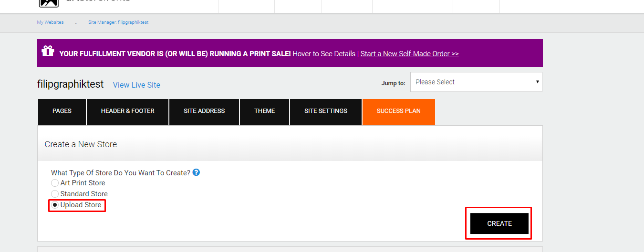Click the Hover to See Details text
The image size is (644, 252).
[324, 54]
